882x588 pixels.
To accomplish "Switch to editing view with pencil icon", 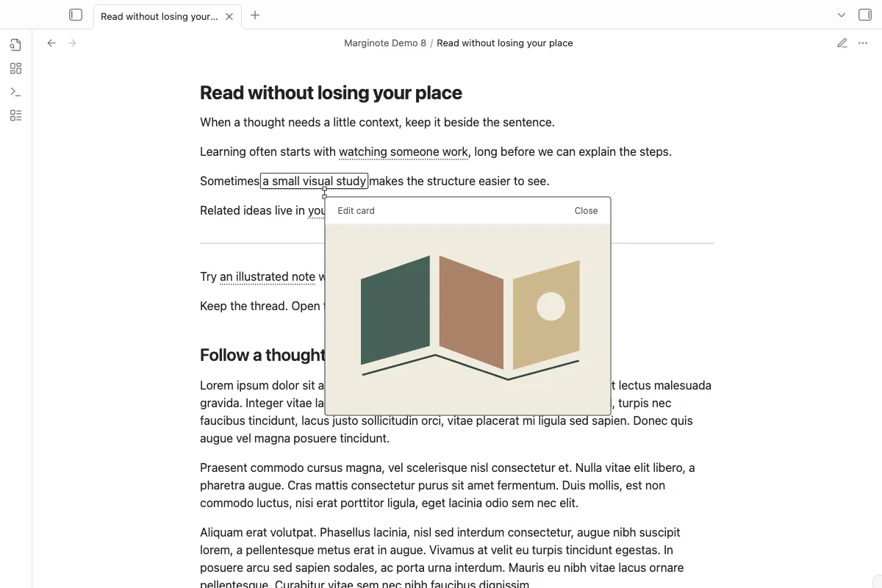I will [842, 43].
